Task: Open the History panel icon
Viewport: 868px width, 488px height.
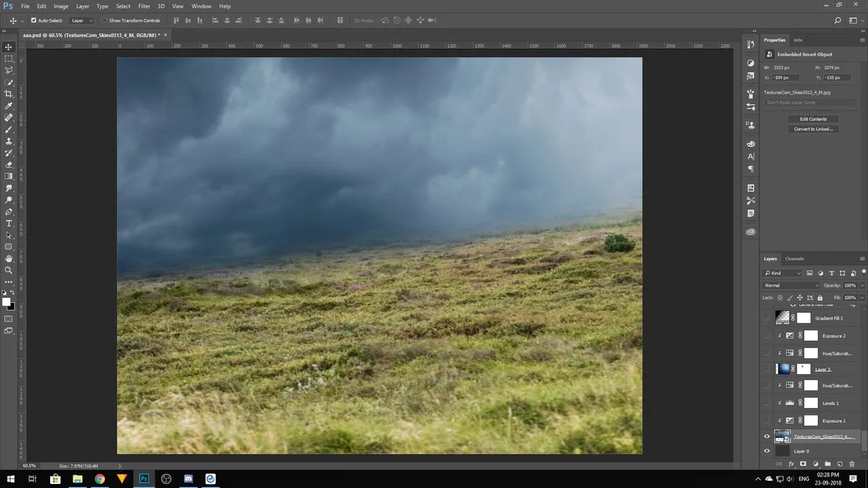Action: coord(751,44)
